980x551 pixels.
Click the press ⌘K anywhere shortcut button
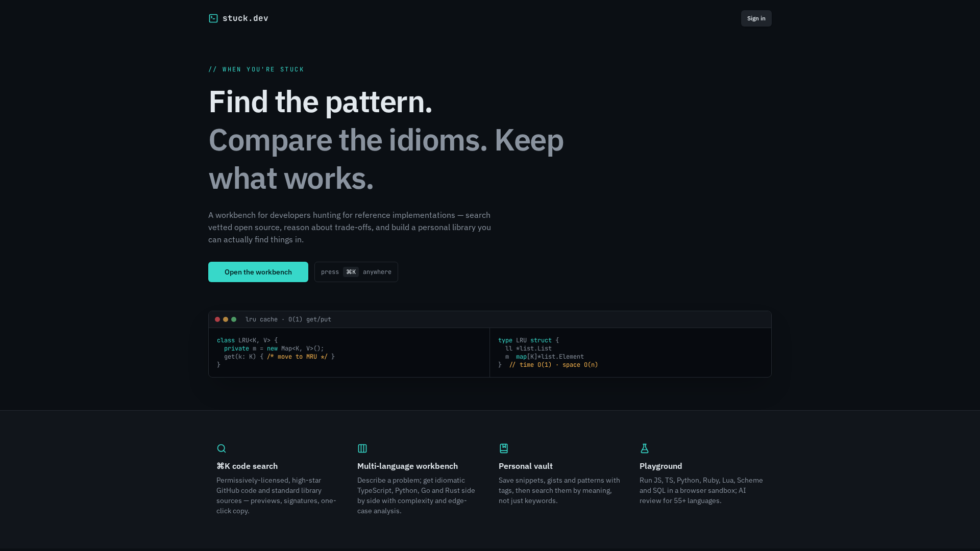click(x=356, y=272)
